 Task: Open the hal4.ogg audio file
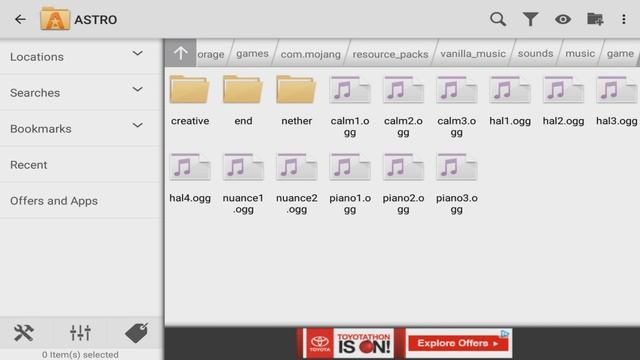[x=190, y=178]
